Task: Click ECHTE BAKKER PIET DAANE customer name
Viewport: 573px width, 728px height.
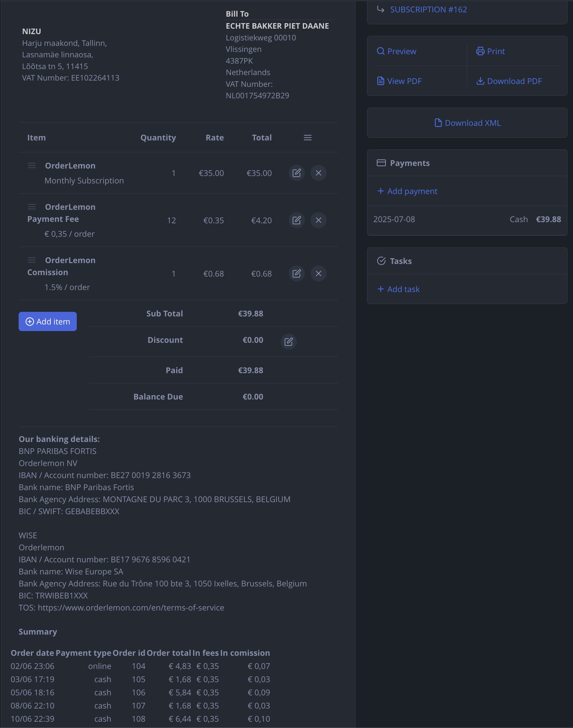Action: [x=277, y=26]
